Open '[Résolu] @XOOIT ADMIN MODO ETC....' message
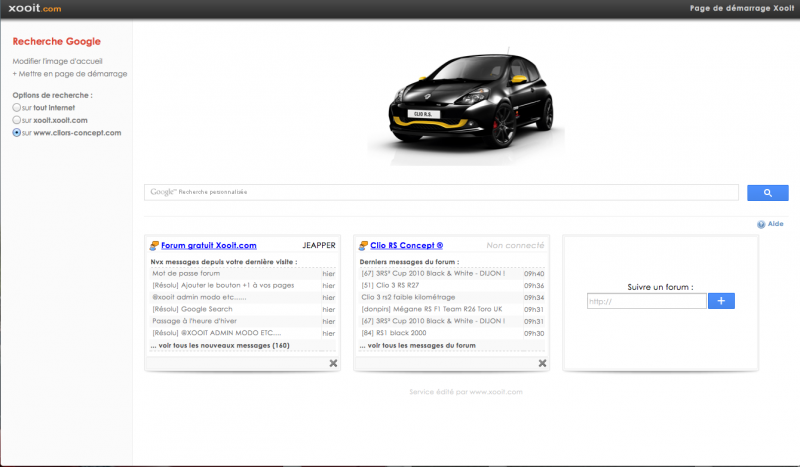The width and height of the screenshot is (800, 467). pyautogui.click(x=217, y=333)
